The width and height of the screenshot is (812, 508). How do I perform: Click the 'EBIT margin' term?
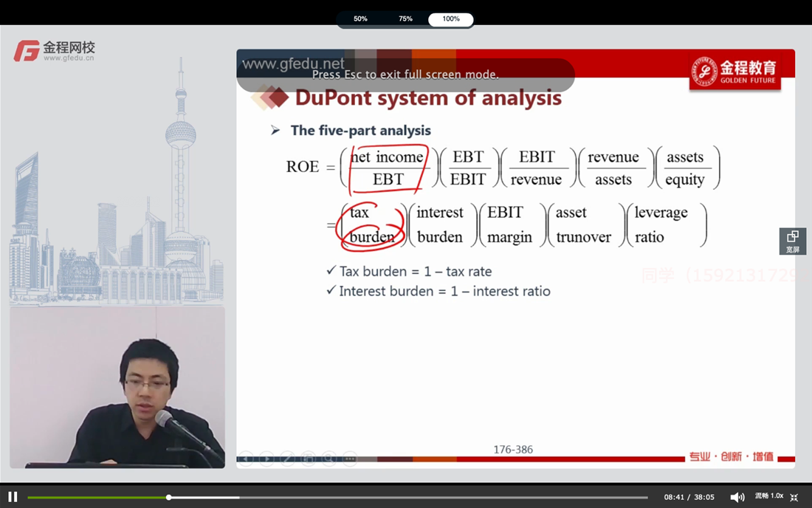pyautogui.click(x=509, y=224)
